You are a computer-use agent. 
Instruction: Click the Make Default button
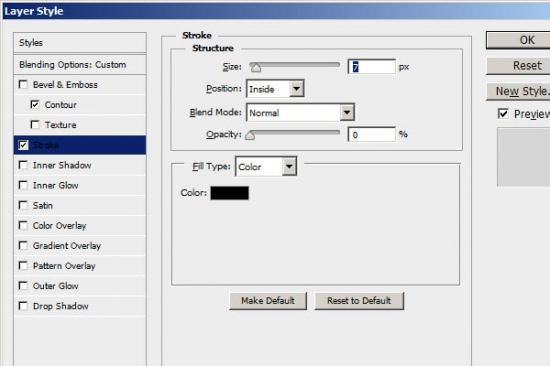(268, 301)
